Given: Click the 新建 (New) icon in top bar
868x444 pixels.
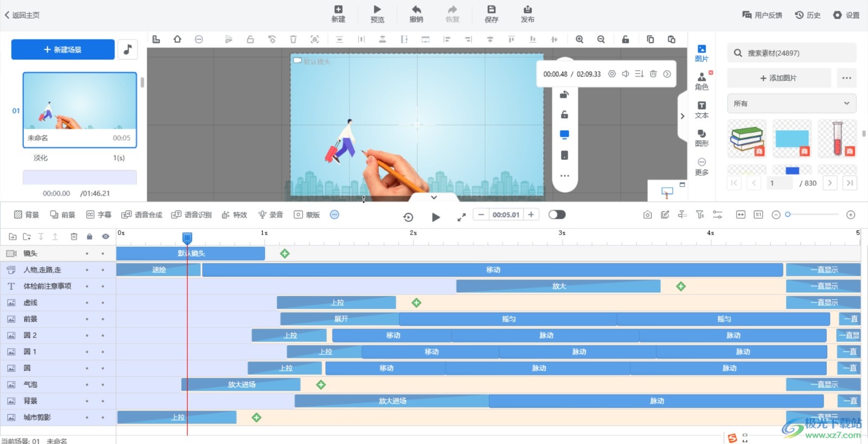Looking at the screenshot, I should (338, 14).
